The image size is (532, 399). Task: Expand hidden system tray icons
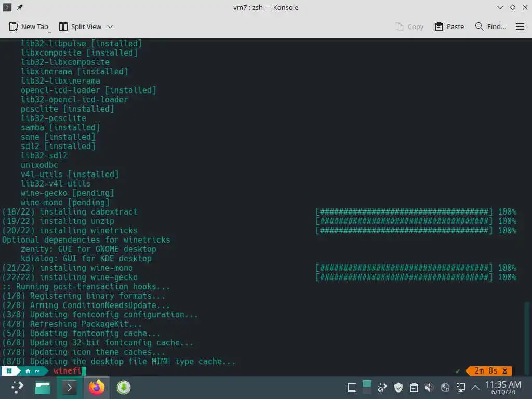(475, 388)
